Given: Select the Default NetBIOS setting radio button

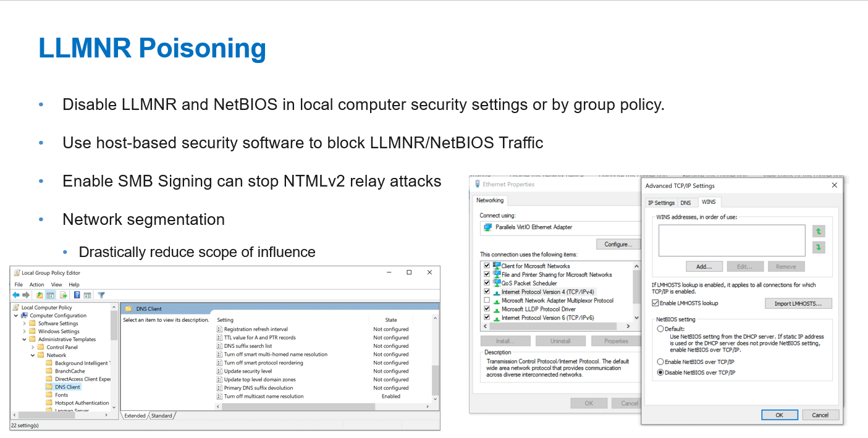Looking at the screenshot, I should pyautogui.click(x=660, y=329).
